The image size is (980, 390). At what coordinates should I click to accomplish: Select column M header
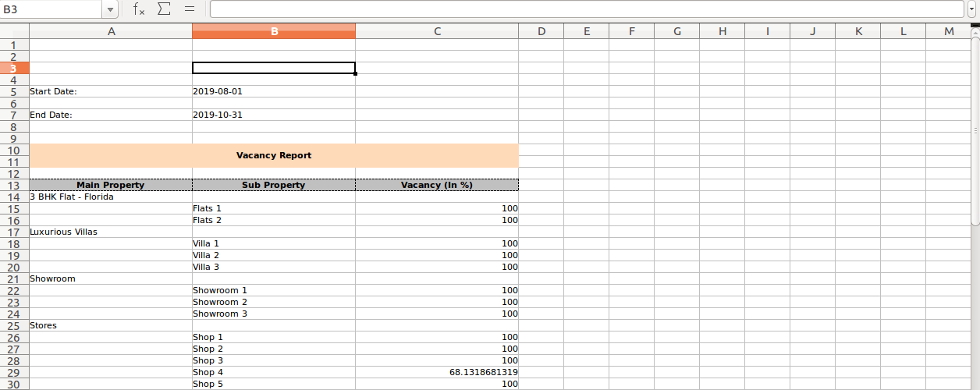949,31
